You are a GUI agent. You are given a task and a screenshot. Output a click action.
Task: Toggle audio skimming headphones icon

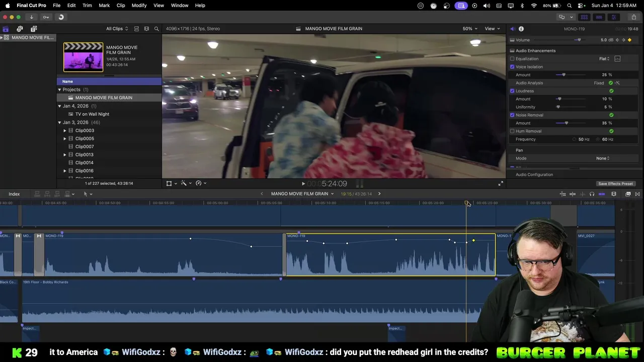[592, 194]
